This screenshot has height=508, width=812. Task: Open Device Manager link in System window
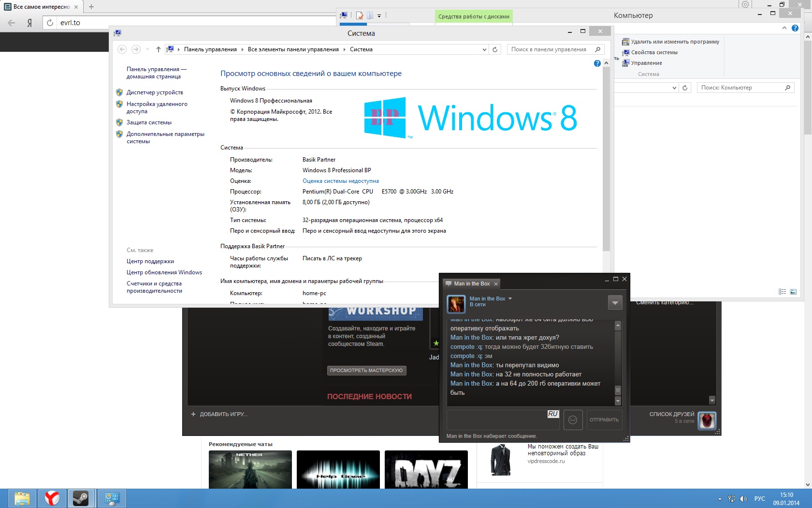[155, 92]
